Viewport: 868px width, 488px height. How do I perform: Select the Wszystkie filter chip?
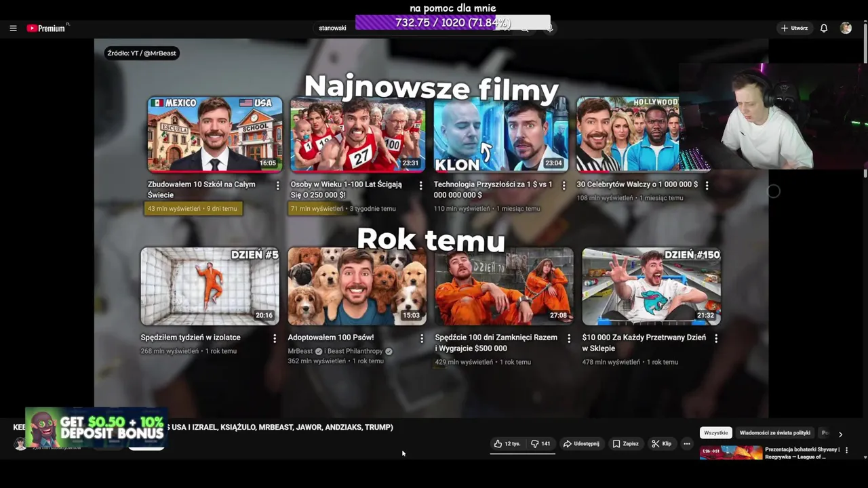(x=715, y=432)
